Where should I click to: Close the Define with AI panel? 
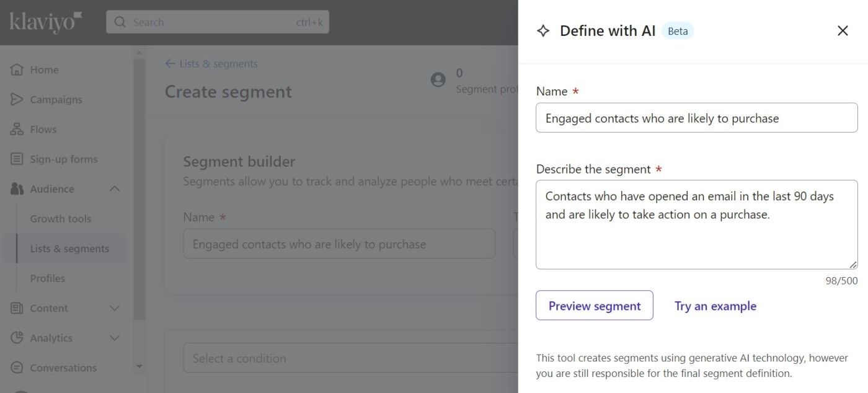pos(843,31)
